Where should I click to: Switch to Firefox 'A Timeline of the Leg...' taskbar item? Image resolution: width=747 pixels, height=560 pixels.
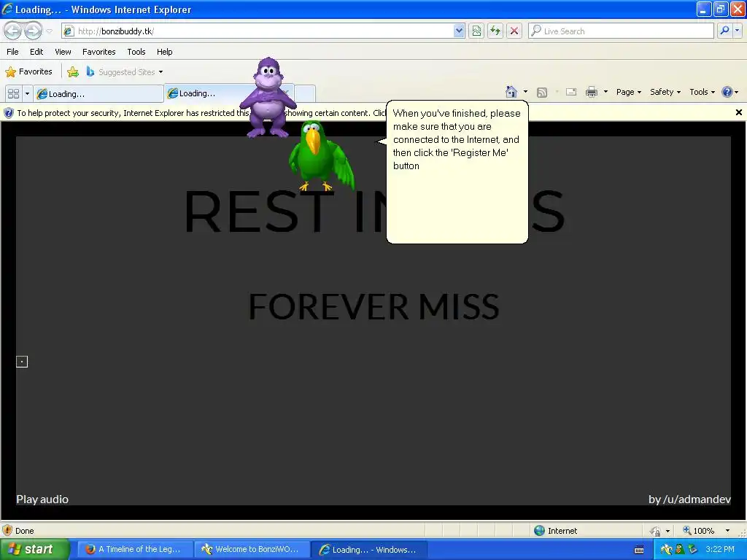pyautogui.click(x=134, y=549)
